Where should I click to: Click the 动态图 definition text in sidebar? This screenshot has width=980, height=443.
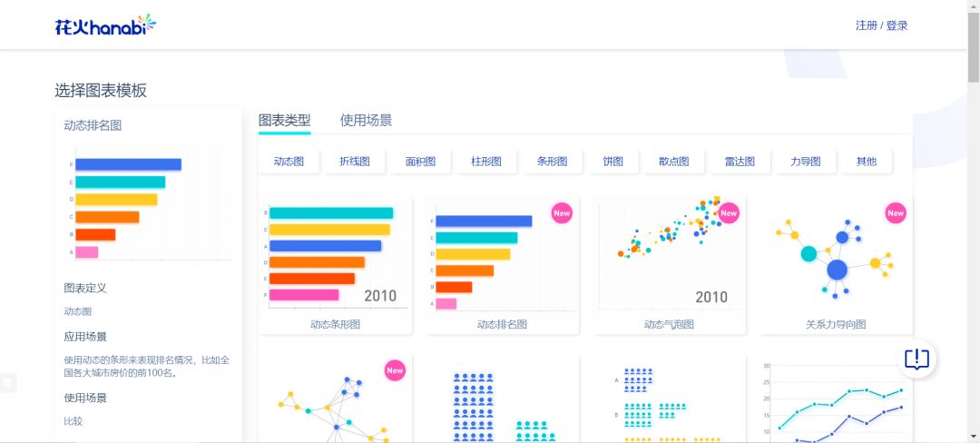pyautogui.click(x=78, y=311)
